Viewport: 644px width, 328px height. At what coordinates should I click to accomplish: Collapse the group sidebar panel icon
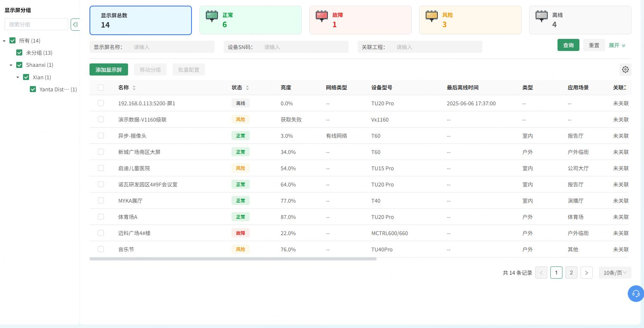[75, 25]
